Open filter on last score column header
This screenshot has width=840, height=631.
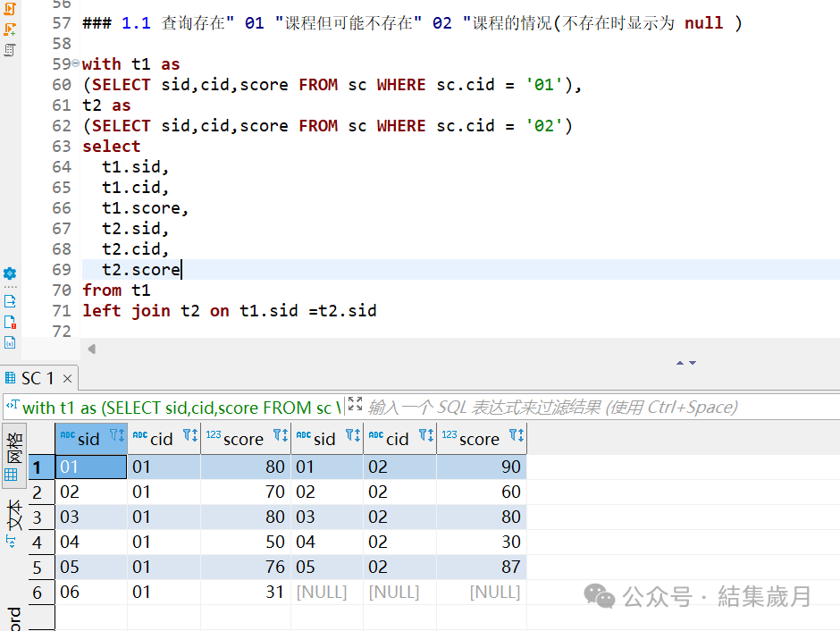tap(517, 435)
